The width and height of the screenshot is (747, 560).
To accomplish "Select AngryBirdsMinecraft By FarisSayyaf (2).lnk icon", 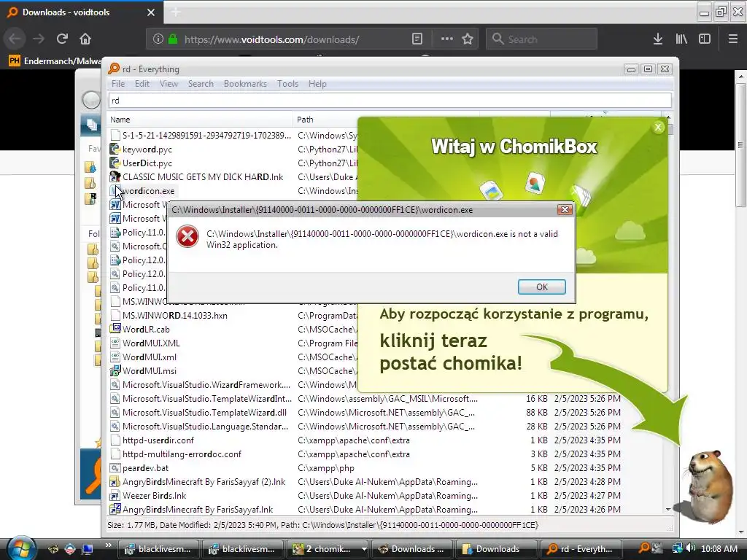I will [x=115, y=481].
